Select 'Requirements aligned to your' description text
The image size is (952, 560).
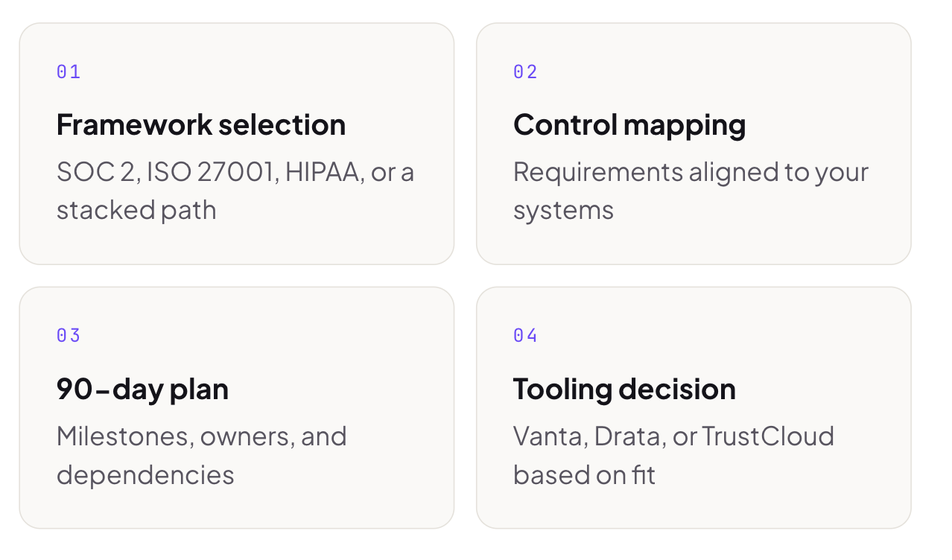point(691,173)
